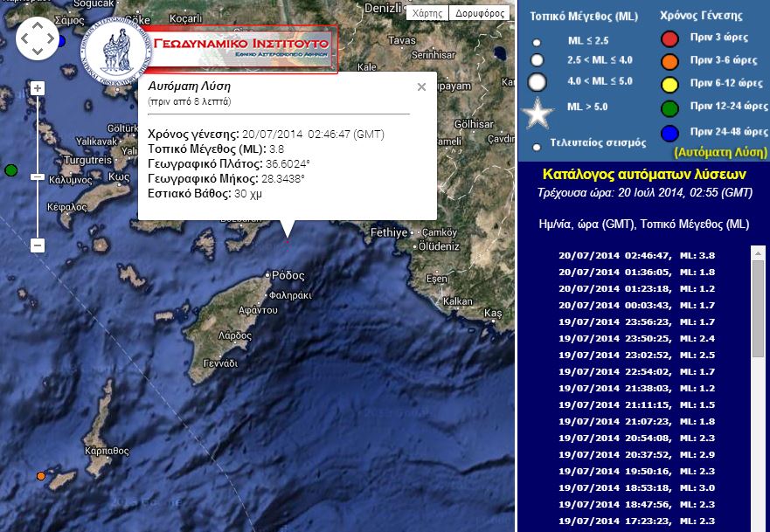Select the 2.5 < ML ≤ 4.0 radio button

click(535, 61)
